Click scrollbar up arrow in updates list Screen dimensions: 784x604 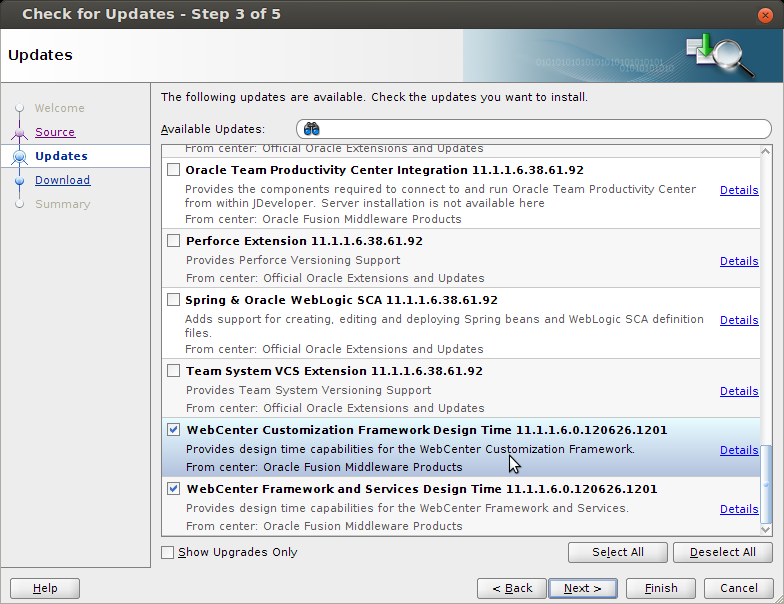tap(766, 151)
